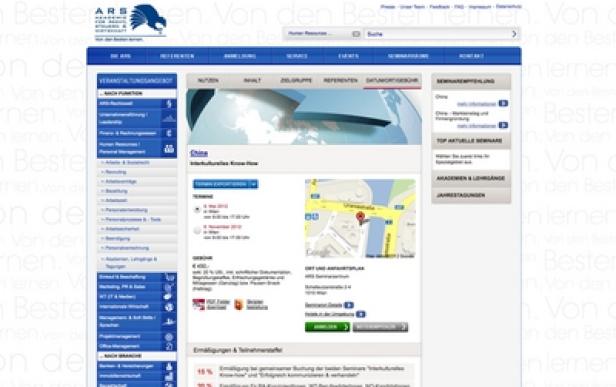Screen dimensions: 616x387
Task: Open the Seminarort-Details link
Action: pyautogui.click(x=324, y=305)
